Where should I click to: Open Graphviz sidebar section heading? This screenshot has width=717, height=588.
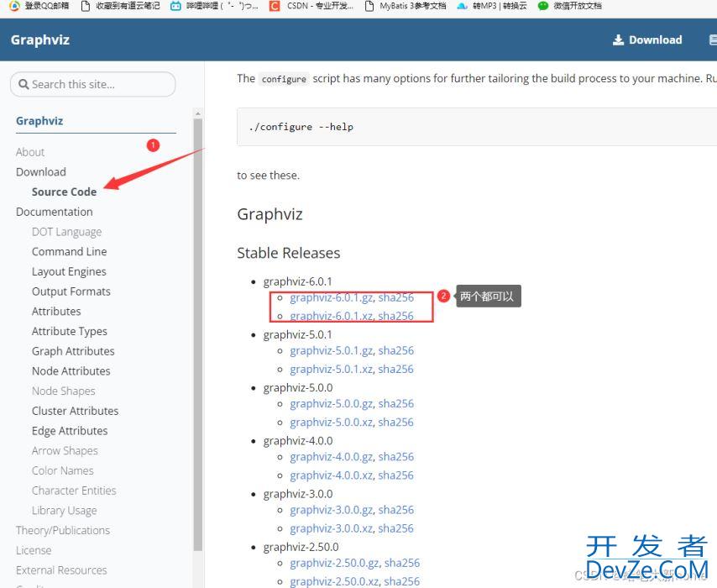(39, 121)
